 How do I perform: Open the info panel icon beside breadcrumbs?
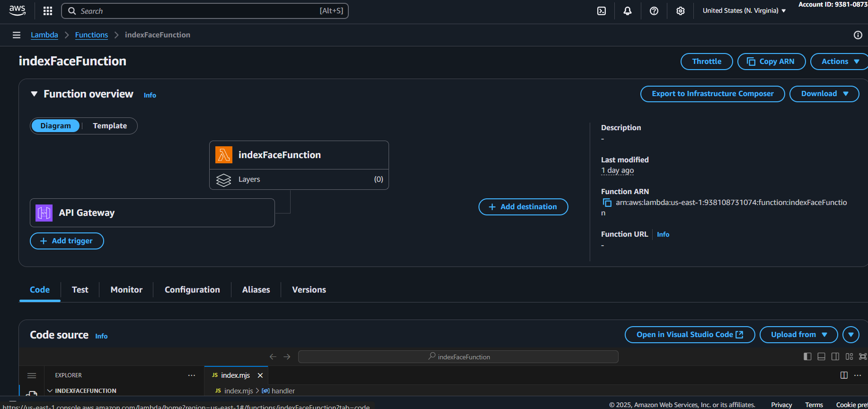click(x=858, y=35)
